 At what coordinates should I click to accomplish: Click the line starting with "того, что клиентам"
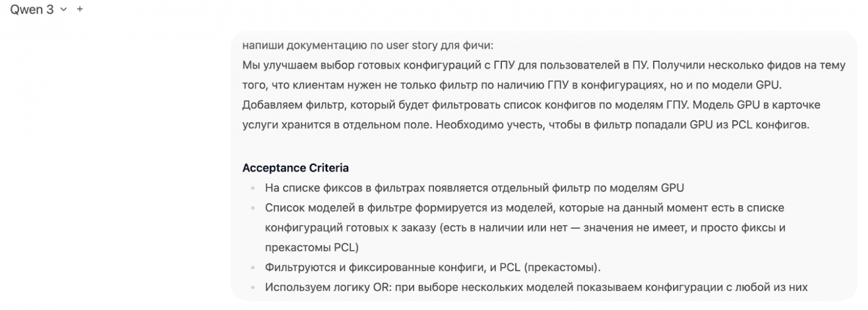(x=512, y=85)
